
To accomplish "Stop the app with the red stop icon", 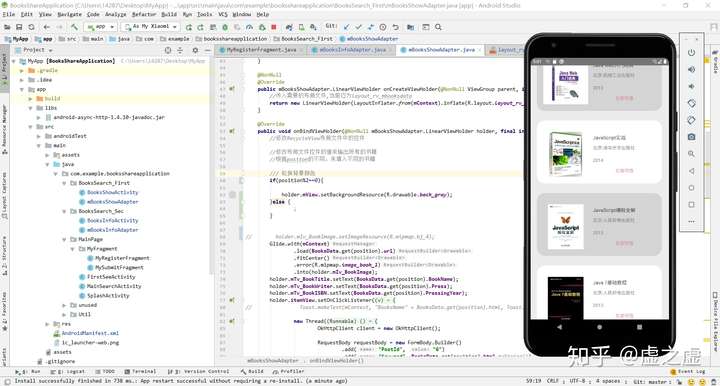I will pos(274,27).
